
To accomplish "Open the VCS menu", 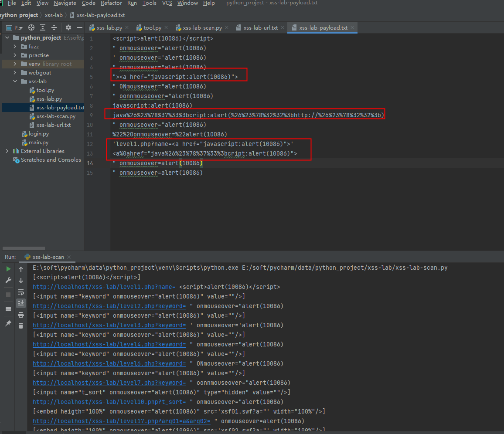I will [167, 3].
